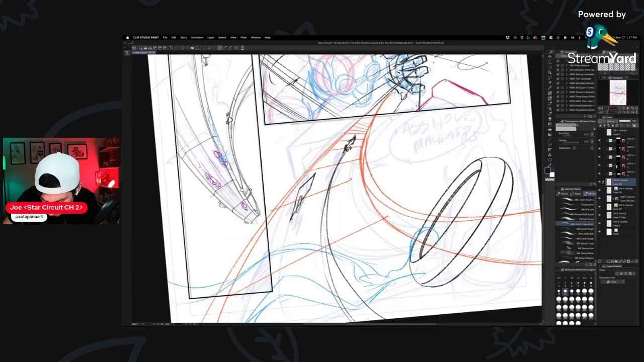
Task: Choose the highlighted brush size preset
Action: pos(566,292)
